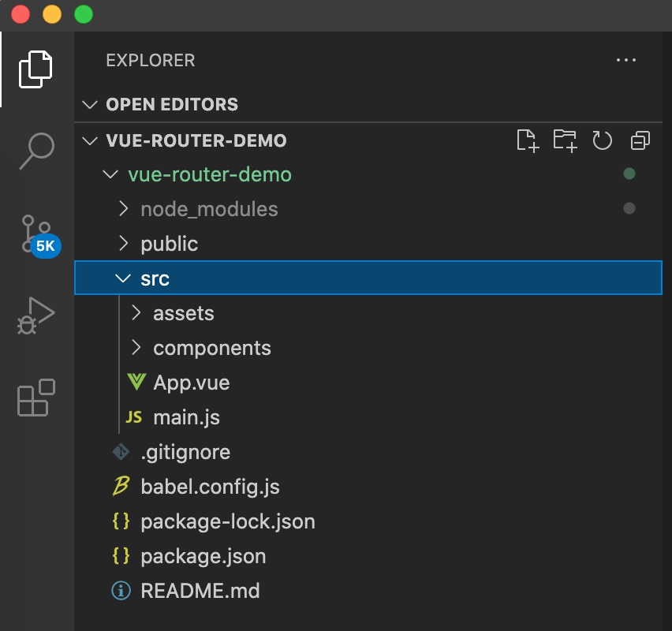Click the braces icon beside package-lock.json

pos(121,521)
